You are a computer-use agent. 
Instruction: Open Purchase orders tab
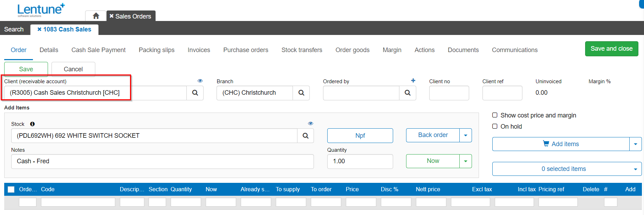click(246, 50)
